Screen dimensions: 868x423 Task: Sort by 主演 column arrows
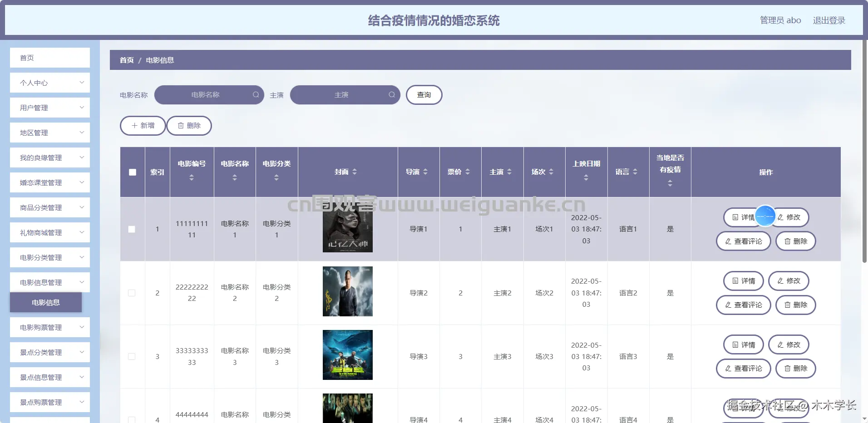(509, 172)
